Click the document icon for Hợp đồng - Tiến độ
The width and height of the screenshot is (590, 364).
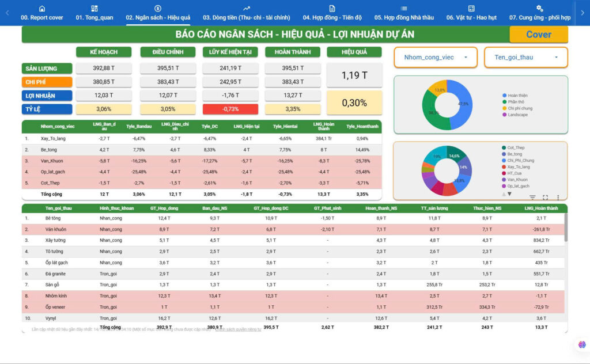[332, 8]
